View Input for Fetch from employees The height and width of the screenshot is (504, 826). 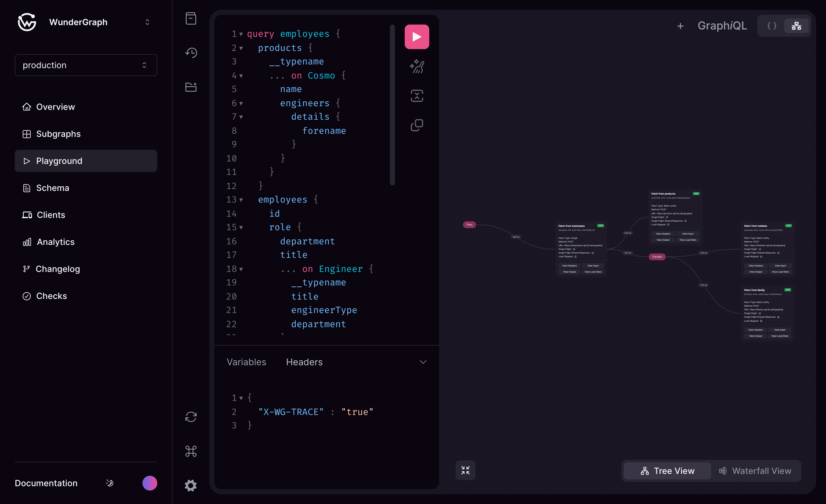click(x=593, y=266)
